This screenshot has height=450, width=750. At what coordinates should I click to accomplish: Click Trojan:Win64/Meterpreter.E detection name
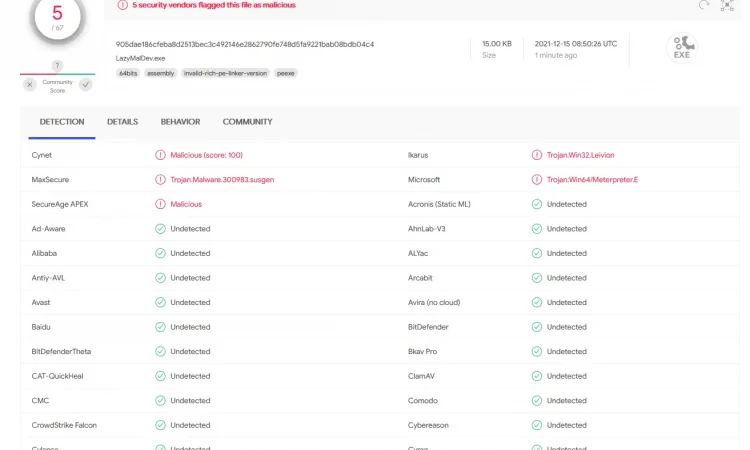pyautogui.click(x=592, y=180)
